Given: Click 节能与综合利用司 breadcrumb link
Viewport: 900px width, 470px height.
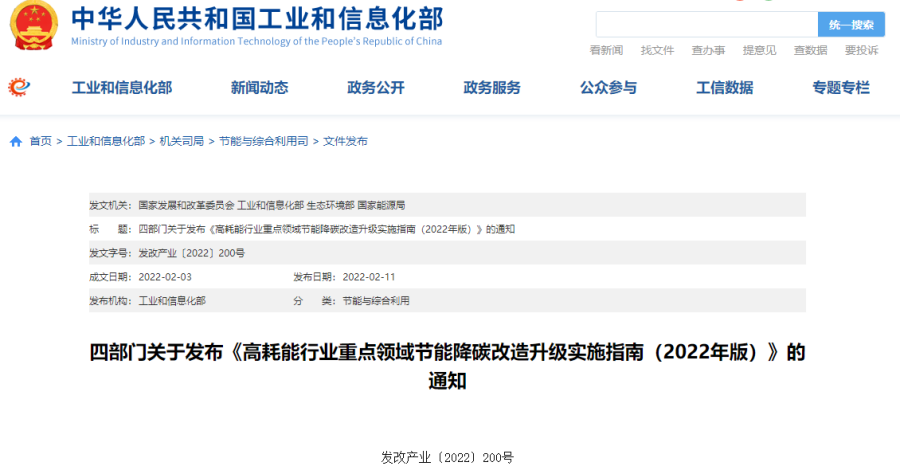Looking at the screenshot, I should click(x=263, y=141).
